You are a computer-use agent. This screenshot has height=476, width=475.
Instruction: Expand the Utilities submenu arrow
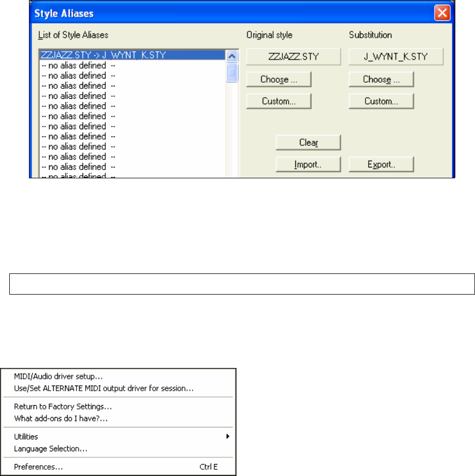pos(228,437)
